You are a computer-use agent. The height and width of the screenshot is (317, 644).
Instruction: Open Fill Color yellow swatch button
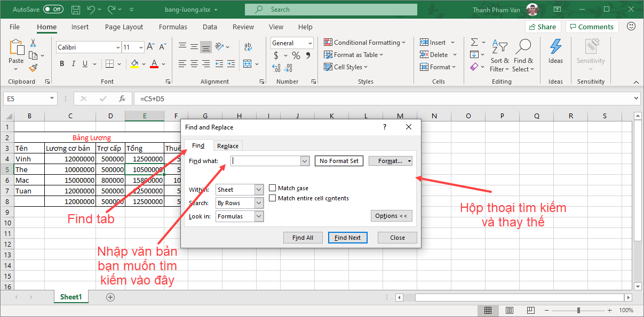(134, 64)
